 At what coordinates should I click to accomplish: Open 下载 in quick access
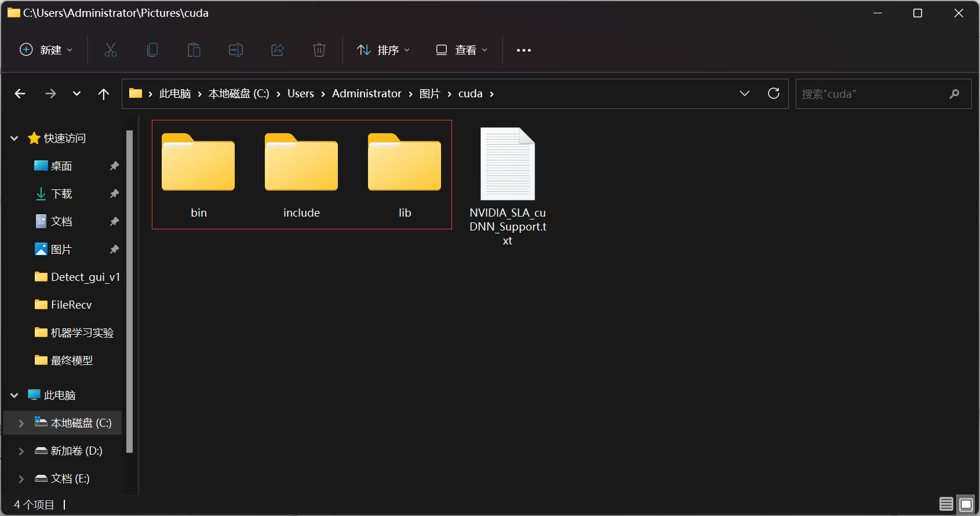(63, 194)
